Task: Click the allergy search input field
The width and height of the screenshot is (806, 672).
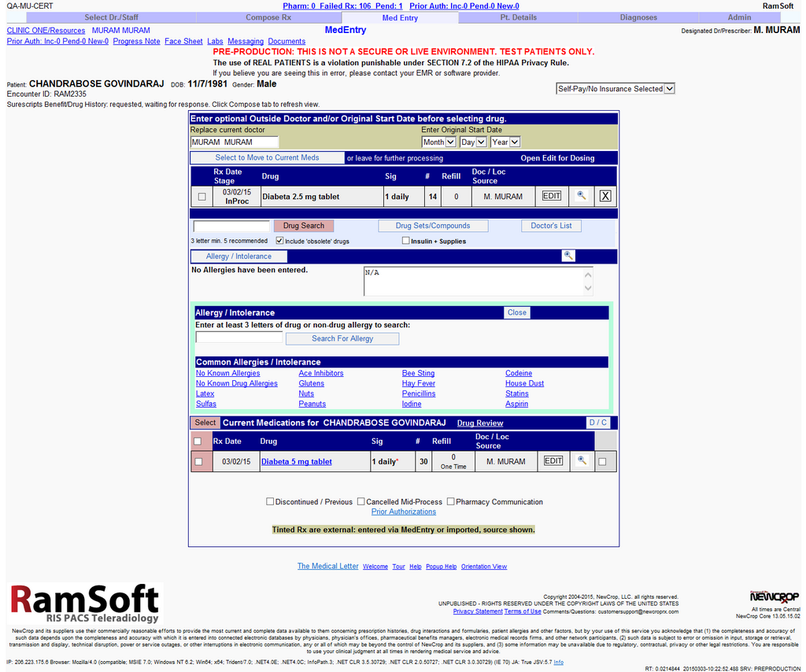Action: coord(238,338)
